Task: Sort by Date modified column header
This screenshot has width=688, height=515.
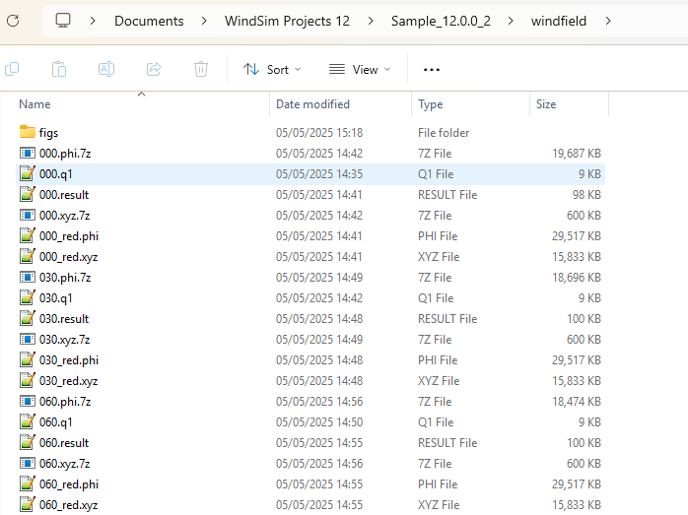Action: click(313, 104)
